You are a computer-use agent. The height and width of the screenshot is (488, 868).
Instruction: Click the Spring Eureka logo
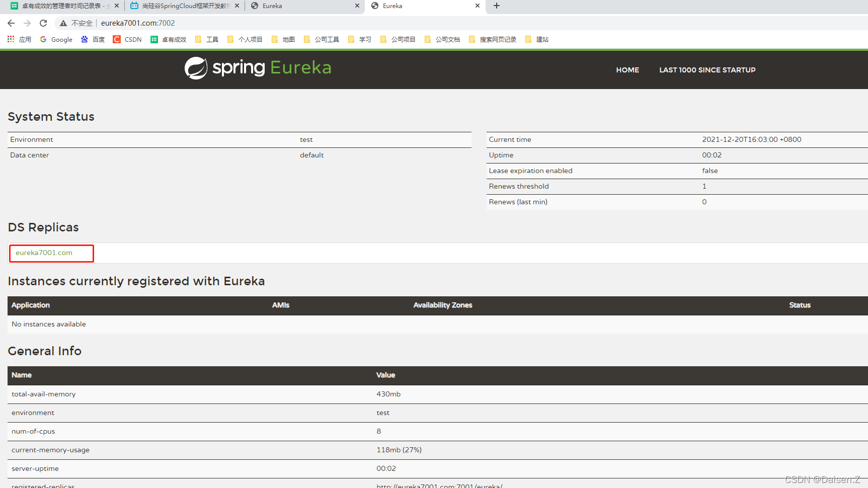pyautogui.click(x=258, y=68)
